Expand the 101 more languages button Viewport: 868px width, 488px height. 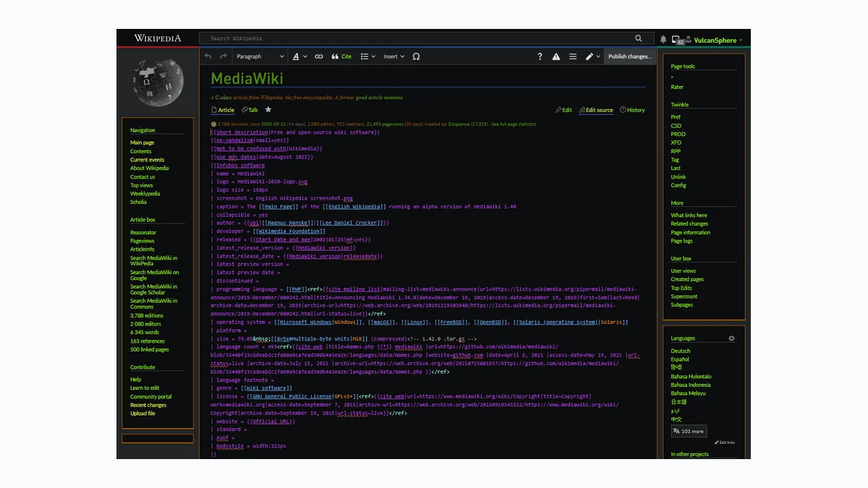[689, 431]
